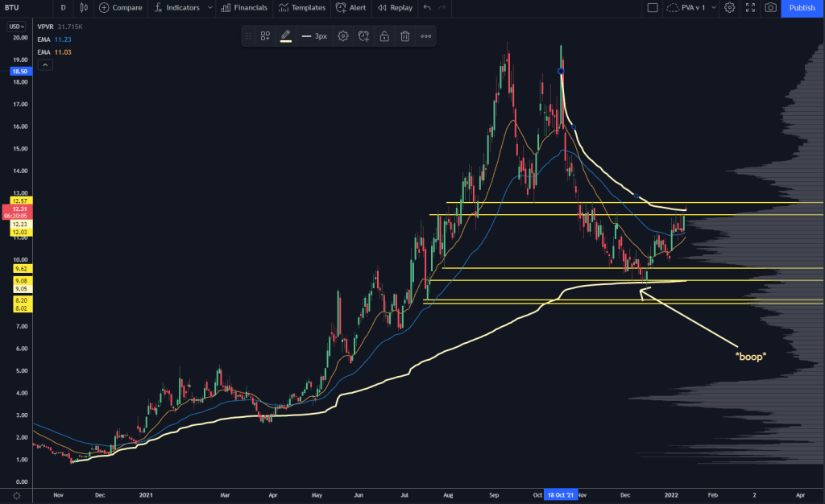Redo the chart action
This screenshot has width=825, height=504.
pos(442,8)
